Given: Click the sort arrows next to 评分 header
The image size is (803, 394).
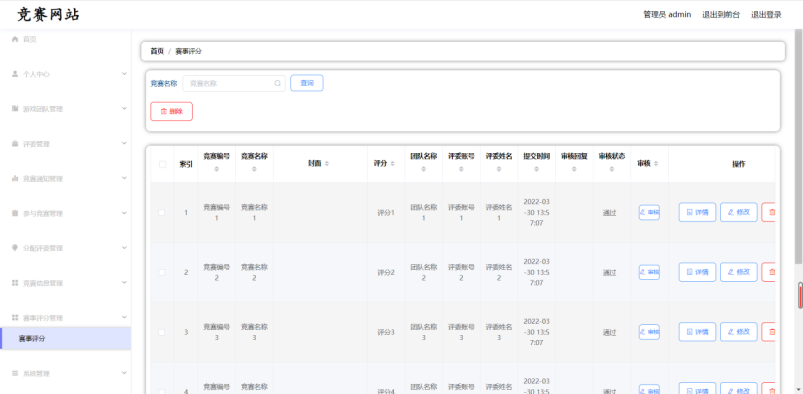Looking at the screenshot, I should coord(392,163).
